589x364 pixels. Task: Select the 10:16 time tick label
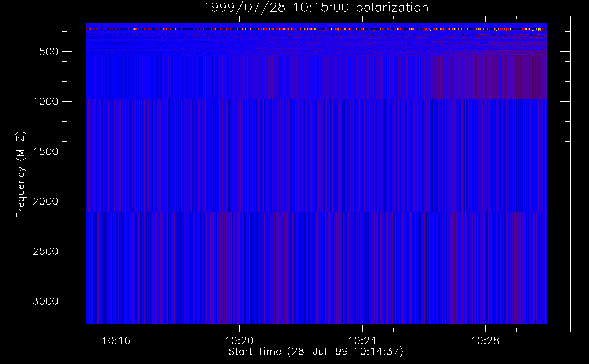click(x=116, y=341)
